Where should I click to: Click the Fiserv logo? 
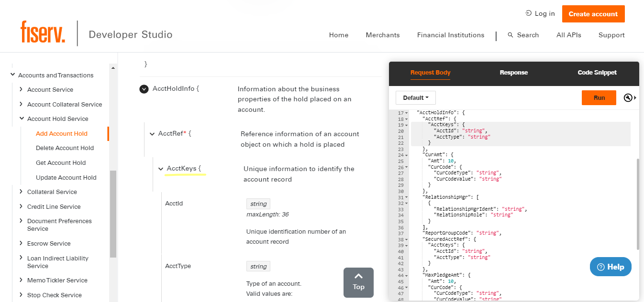(x=43, y=32)
